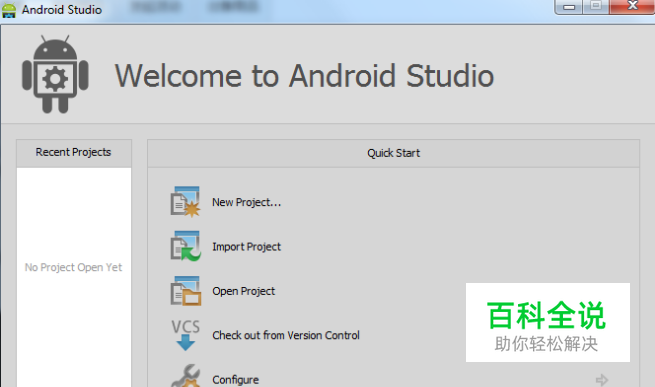
Task: Open the Configure option
Action: 236,380
